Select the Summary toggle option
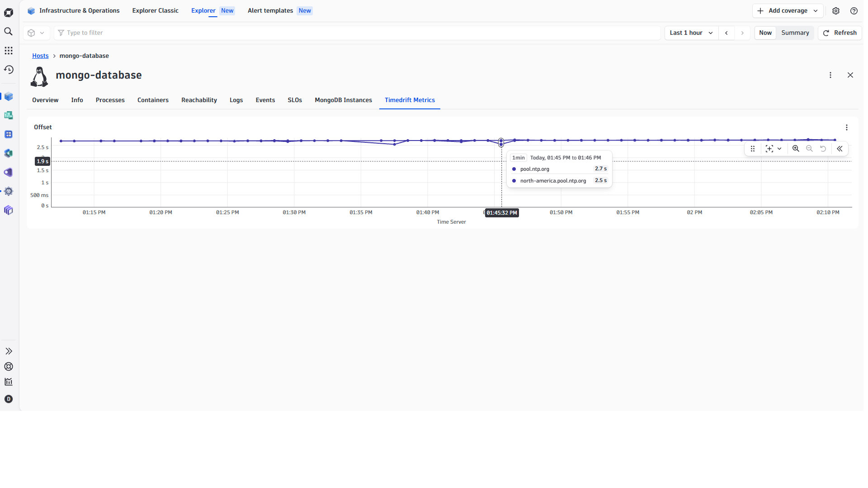The image size is (868, 488). click(x=795, y=33)
